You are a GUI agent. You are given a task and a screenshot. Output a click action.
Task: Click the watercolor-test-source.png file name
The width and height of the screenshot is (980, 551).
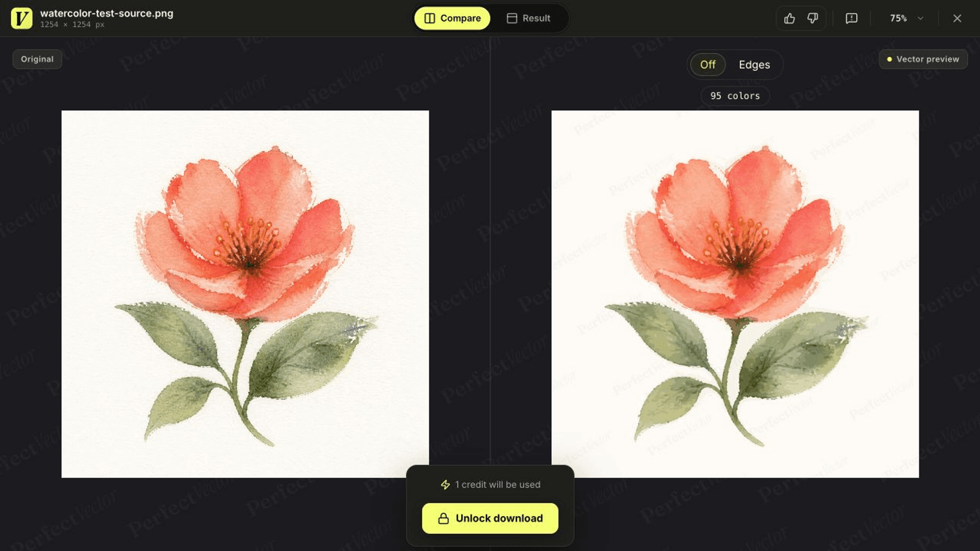click(107, 13)
